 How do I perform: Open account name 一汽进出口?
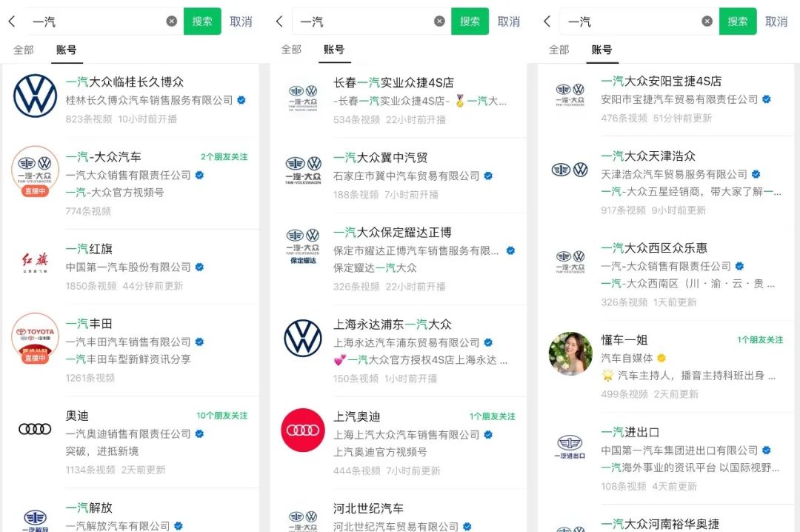tap(630, 432)
